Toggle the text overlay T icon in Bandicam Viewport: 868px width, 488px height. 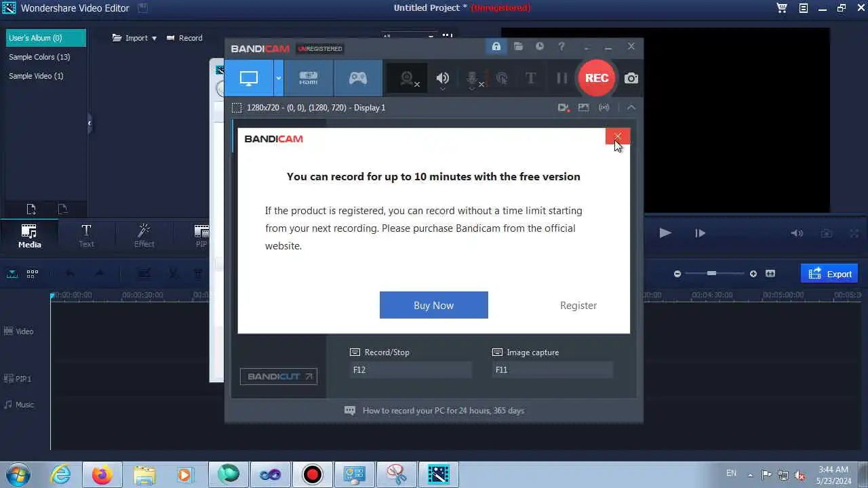530,79
